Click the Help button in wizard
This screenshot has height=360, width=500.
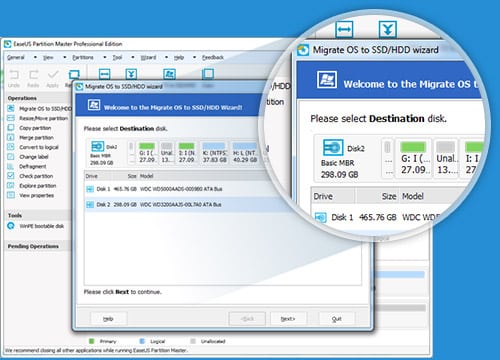coord(109,319)
